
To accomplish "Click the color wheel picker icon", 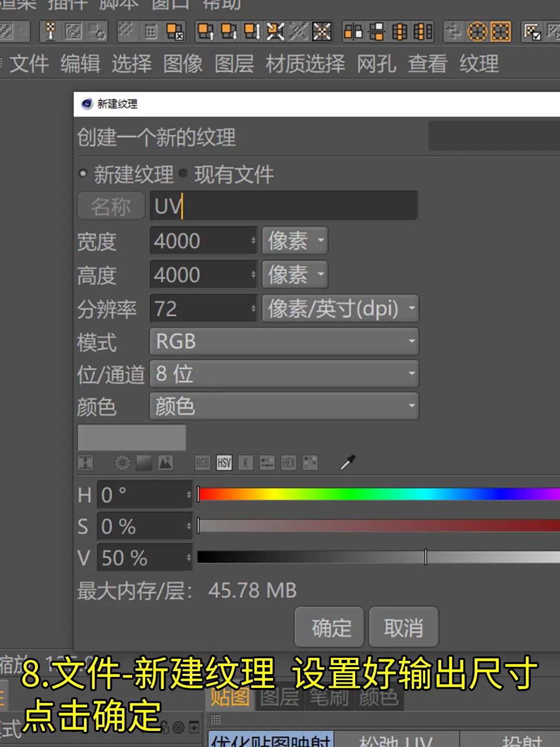I will 123,462.
